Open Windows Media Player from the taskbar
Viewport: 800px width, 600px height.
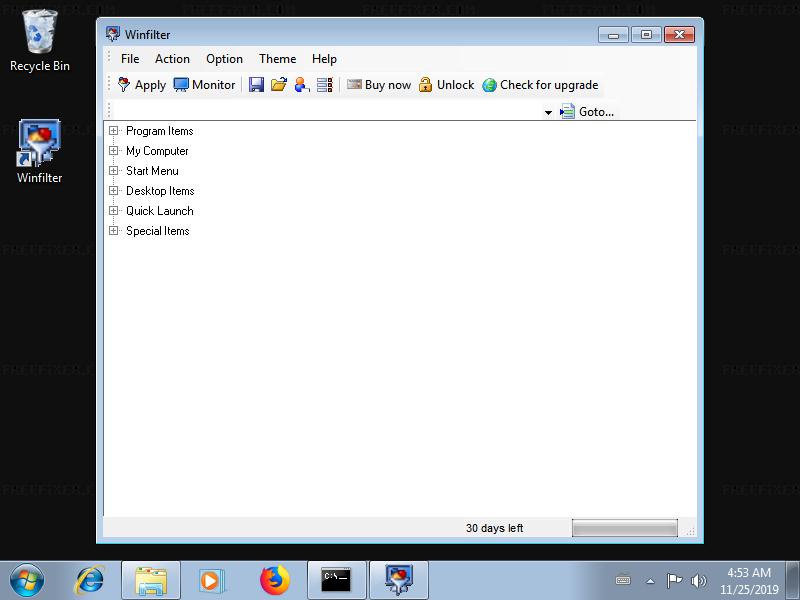[210, 580]
